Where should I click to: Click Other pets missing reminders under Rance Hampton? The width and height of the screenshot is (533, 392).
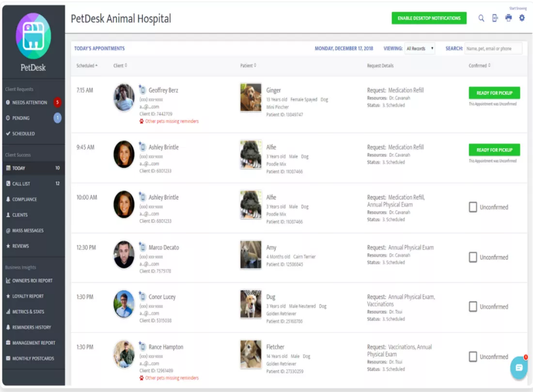172,378
